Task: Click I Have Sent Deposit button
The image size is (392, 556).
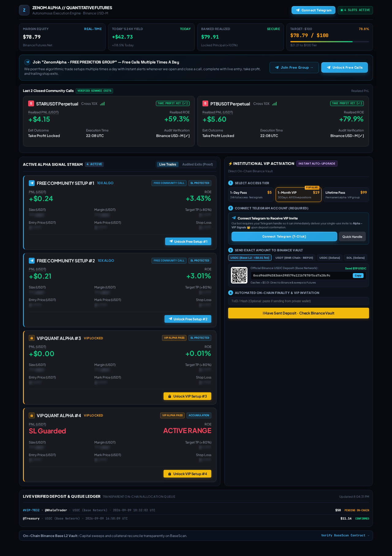Action: click(x=299, y=313)
